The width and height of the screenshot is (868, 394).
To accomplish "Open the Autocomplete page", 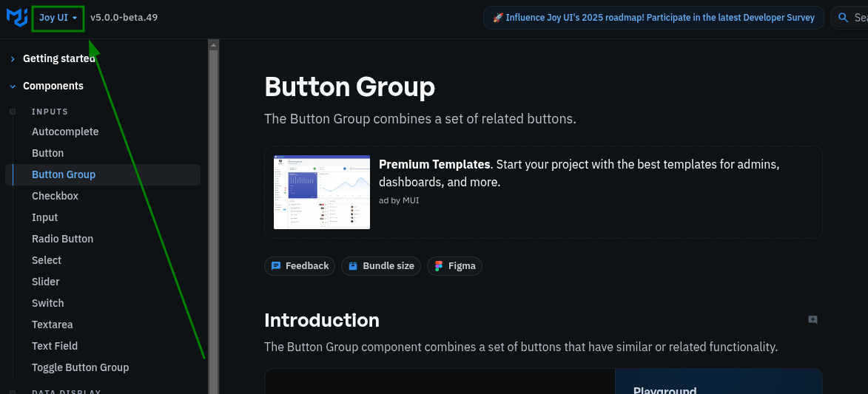I will pos(65,132).
